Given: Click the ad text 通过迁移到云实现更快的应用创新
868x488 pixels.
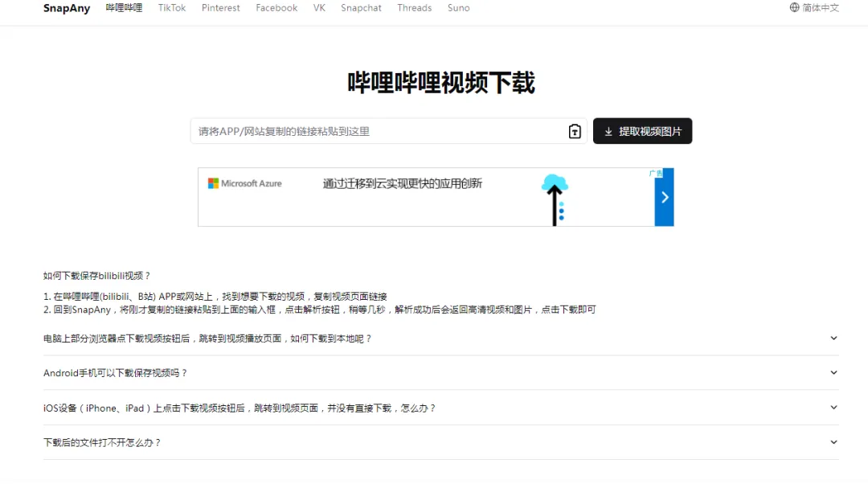Looking at the screenshot, I should coord(403,183).
